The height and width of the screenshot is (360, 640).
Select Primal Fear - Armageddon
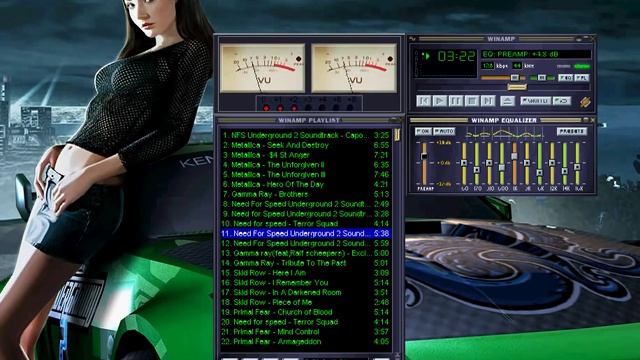click(305, 341)
